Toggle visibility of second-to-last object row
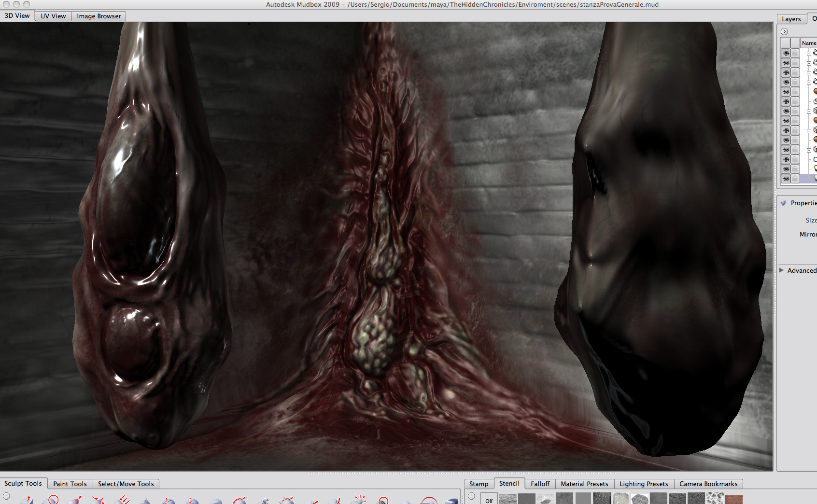Image resolution: width=817 pixels, height=504 pixels. [786, 169]
